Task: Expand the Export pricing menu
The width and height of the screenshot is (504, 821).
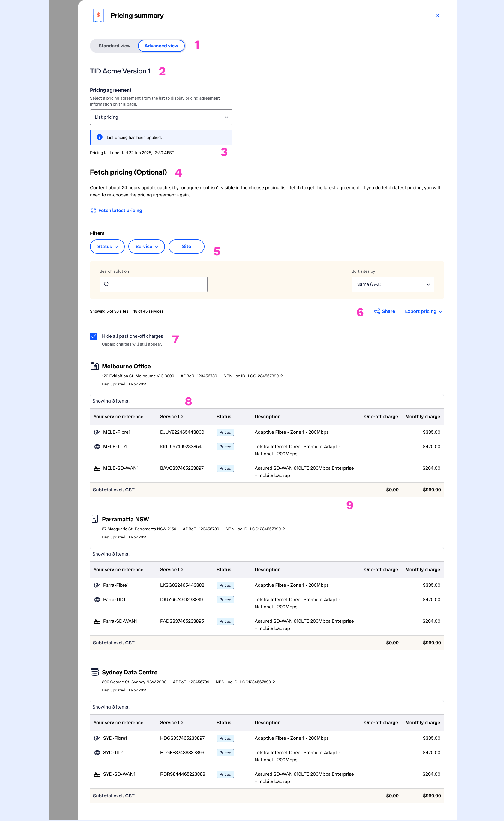Action: (x=424, y=311)
